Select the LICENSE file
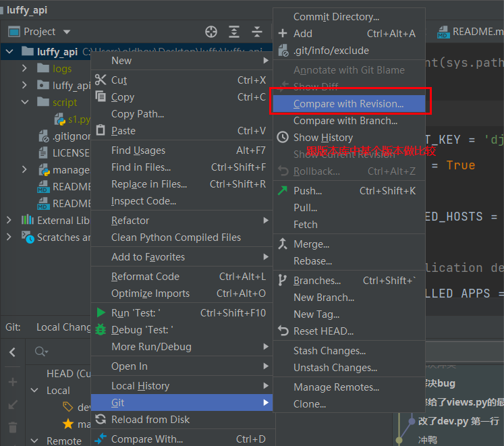Image resolution: width=504 pixels, height=446 pixels. pos(64,153)
